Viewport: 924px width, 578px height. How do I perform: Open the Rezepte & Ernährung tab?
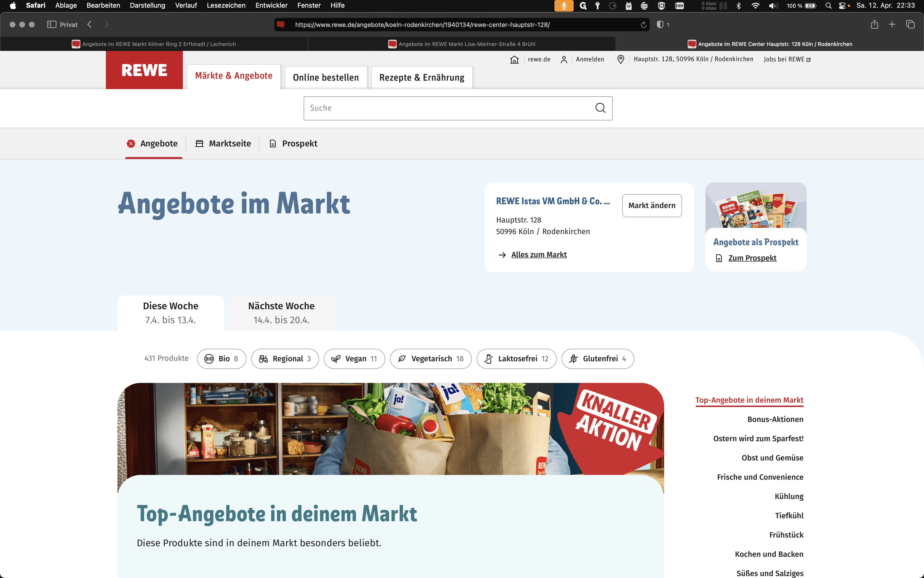(422, 78)
